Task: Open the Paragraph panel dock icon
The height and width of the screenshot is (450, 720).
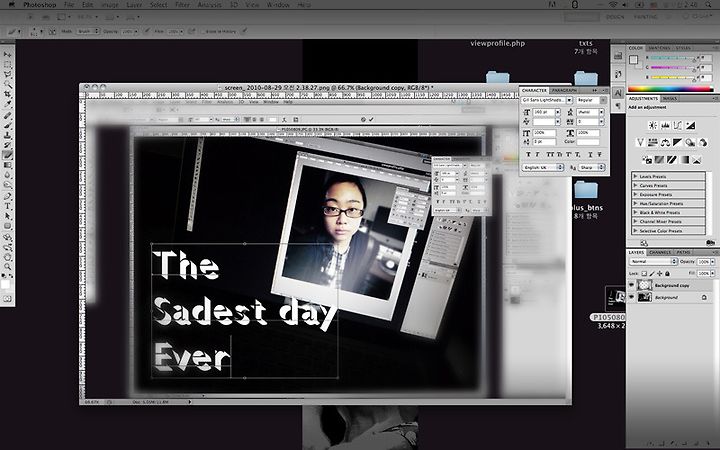Action: [x=618, y=106]
